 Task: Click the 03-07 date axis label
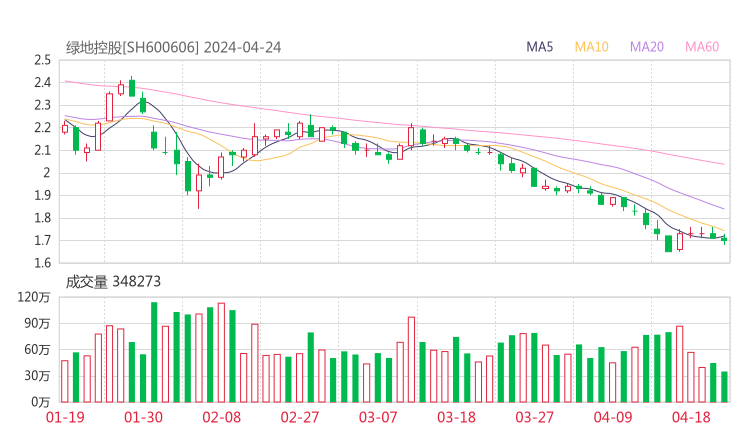[378, 417]
